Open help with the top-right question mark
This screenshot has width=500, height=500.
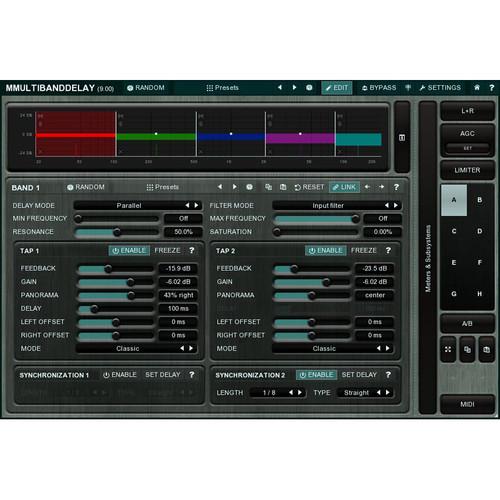[491, 88]
